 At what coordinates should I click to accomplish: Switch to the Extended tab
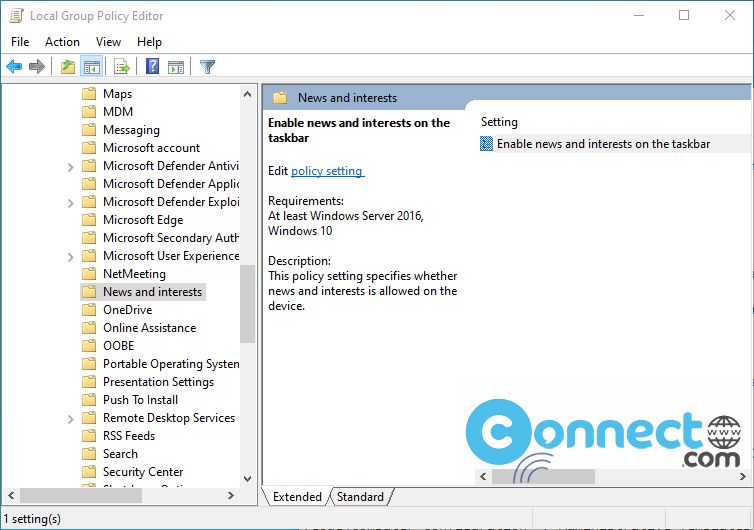pos(297,496)
